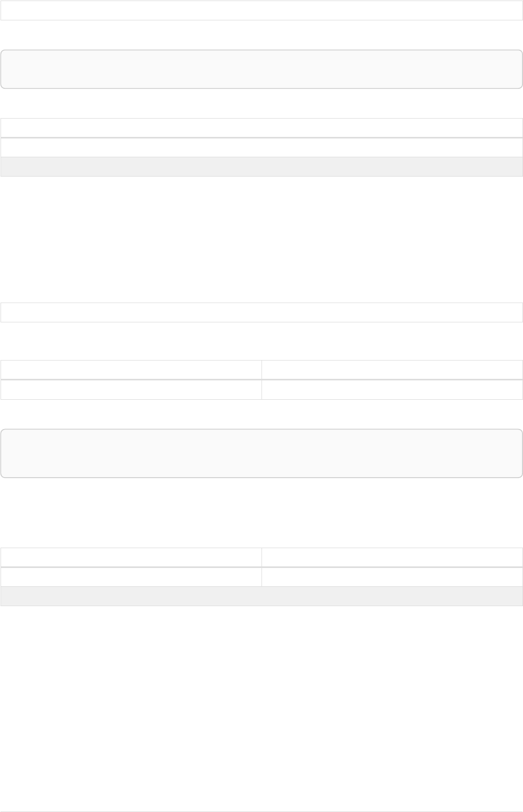Click blank white area below the last table
The image size is (523, 812).
[x=261, y=708]
